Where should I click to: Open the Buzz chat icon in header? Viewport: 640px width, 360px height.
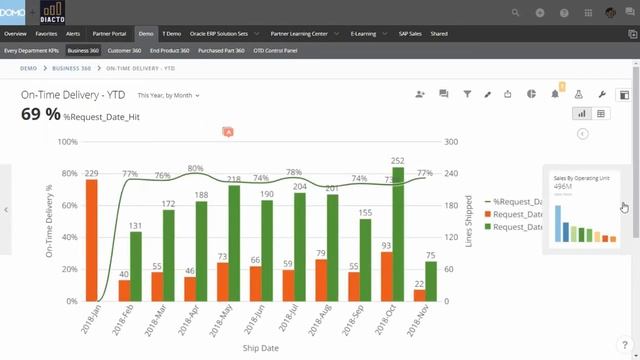point(630,12)
